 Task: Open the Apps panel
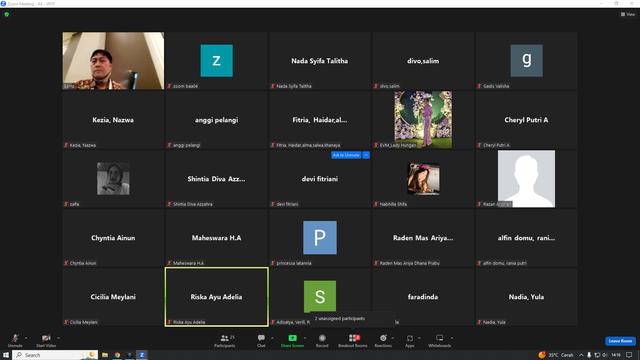410,340
